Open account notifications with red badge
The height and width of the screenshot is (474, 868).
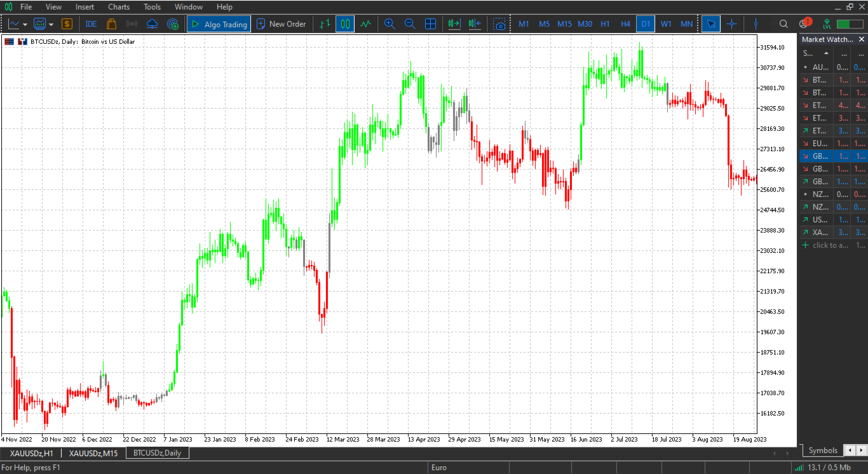tap(804, 24)
